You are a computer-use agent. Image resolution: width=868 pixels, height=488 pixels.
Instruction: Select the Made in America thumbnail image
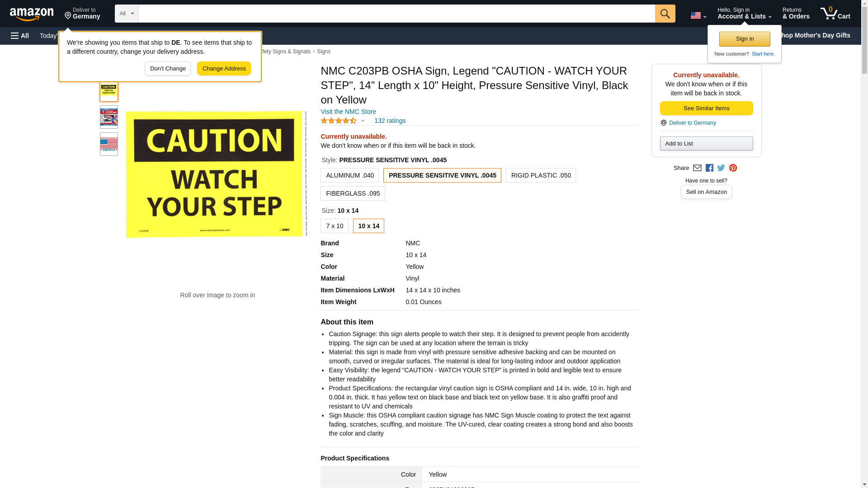(x=108, y=144)
